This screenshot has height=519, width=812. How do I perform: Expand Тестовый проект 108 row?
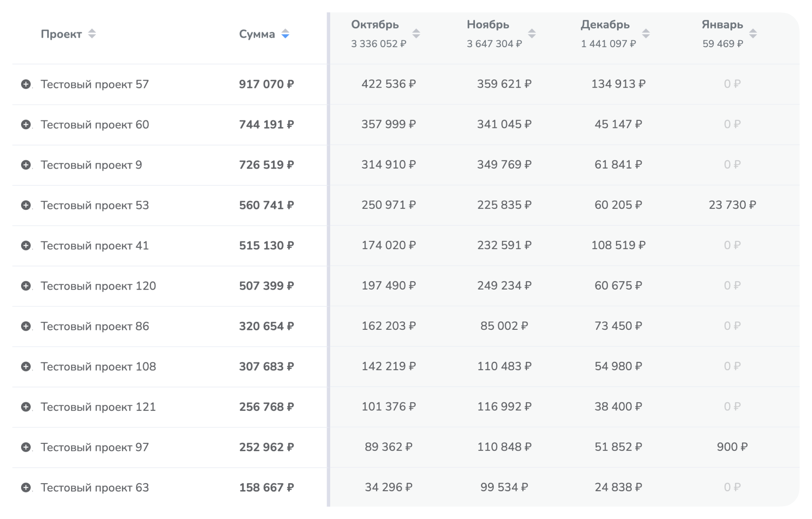(26, 366)
